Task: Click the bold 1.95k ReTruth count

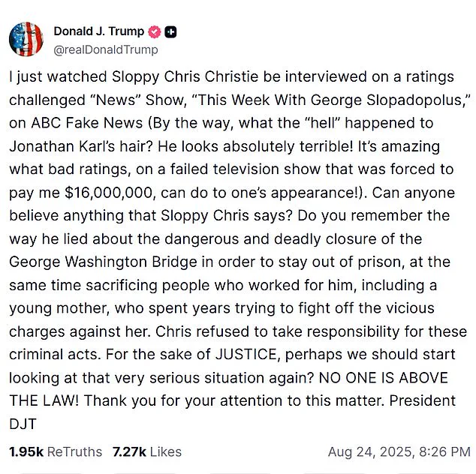Action: (x=26, y=451)
